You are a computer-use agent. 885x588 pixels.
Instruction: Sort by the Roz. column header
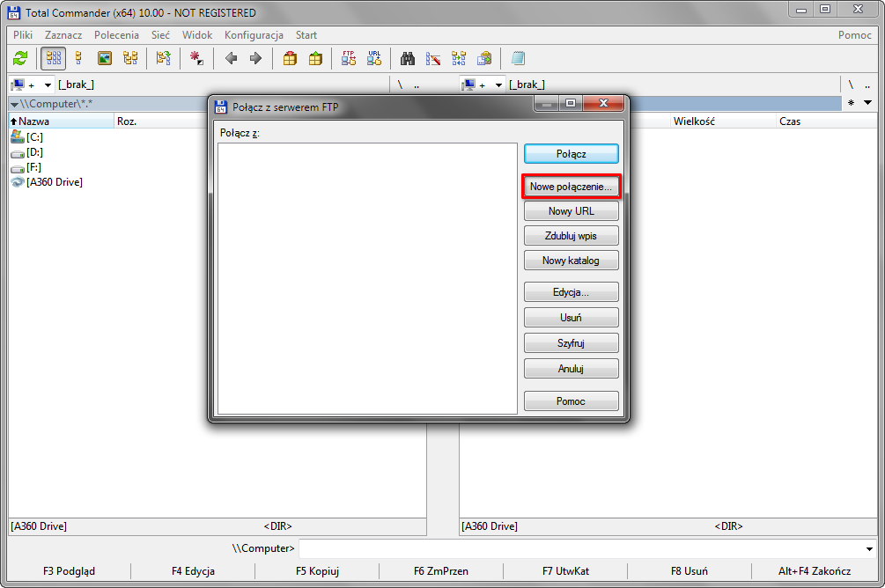tap(161, 121)
